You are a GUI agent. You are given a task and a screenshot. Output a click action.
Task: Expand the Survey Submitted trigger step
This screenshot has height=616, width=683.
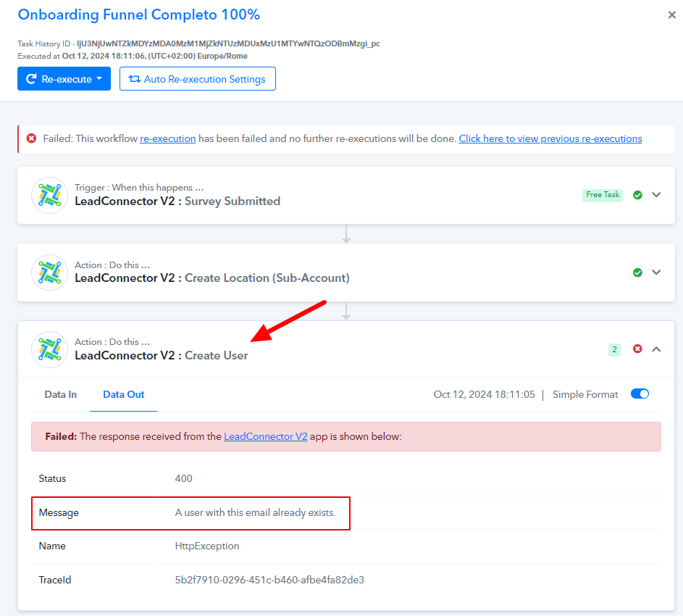click(x=656, y=195)
